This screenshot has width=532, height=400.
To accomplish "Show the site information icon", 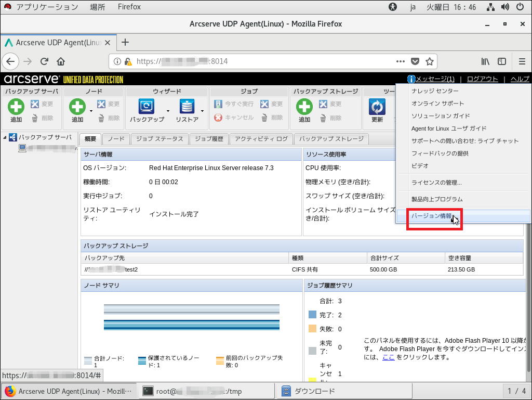I will click(117, 61).
